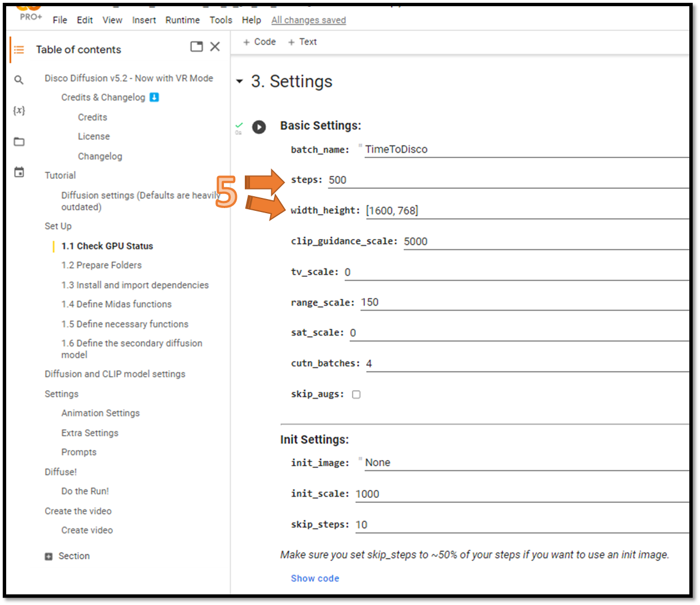Screen dimensions: 700x605
Task: Jump to Extra Settings
Action: point(90,433)
